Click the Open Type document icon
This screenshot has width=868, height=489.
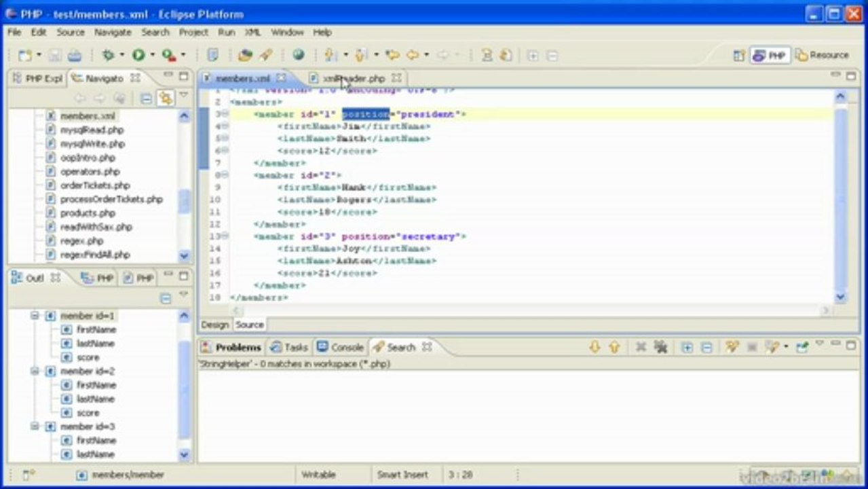click(212, 55)
